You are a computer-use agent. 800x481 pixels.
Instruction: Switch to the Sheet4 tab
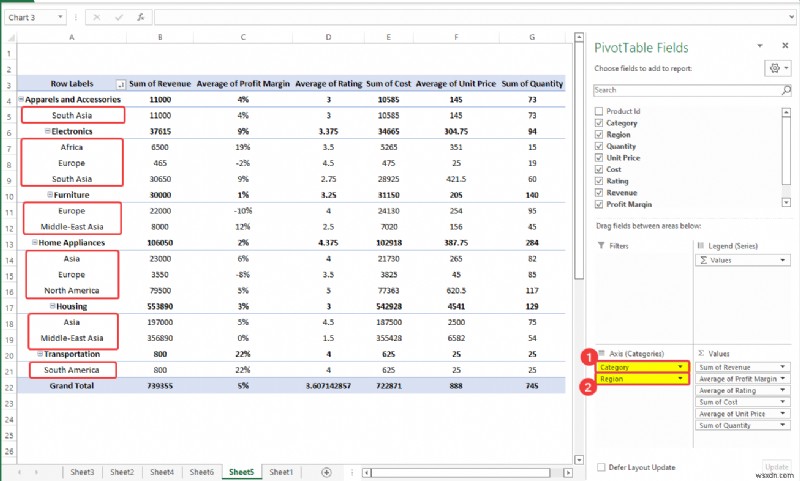(162, 472)
